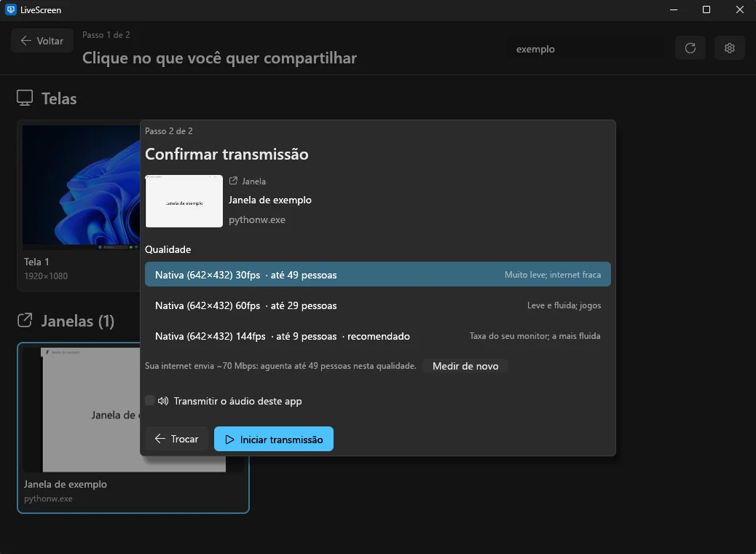The height and width of the screenshot is (554, 756).
Task: Click the LiveScreen app icon in title bar
Action: 11,9
